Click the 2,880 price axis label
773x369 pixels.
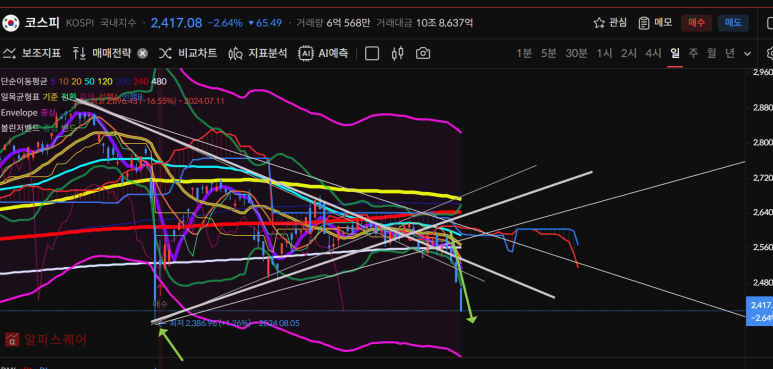click(x=762, y=107)
